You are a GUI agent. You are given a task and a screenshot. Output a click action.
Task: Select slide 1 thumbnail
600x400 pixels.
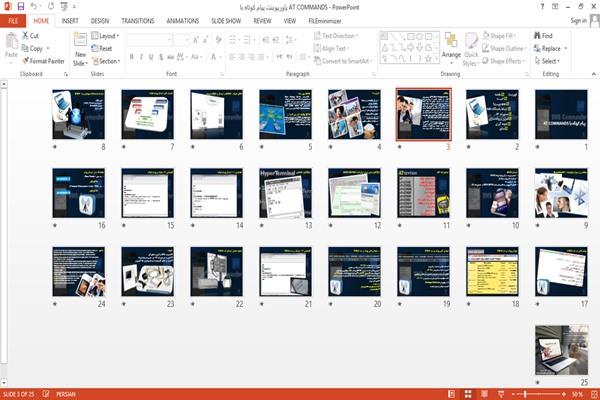(x=561, y=114)
